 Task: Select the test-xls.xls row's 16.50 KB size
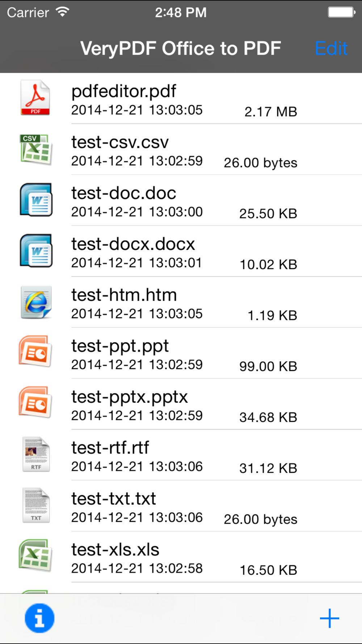point(268,570)
